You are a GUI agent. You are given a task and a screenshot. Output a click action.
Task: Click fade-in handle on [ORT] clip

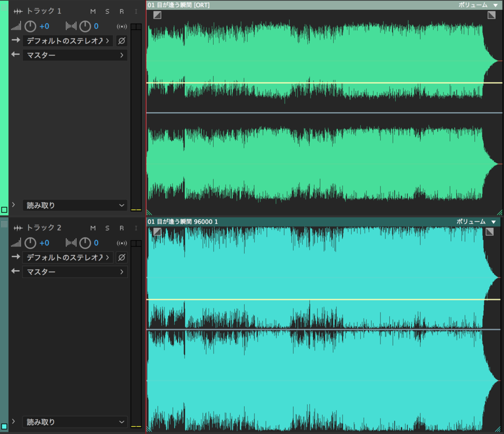[x=157, y=15]
